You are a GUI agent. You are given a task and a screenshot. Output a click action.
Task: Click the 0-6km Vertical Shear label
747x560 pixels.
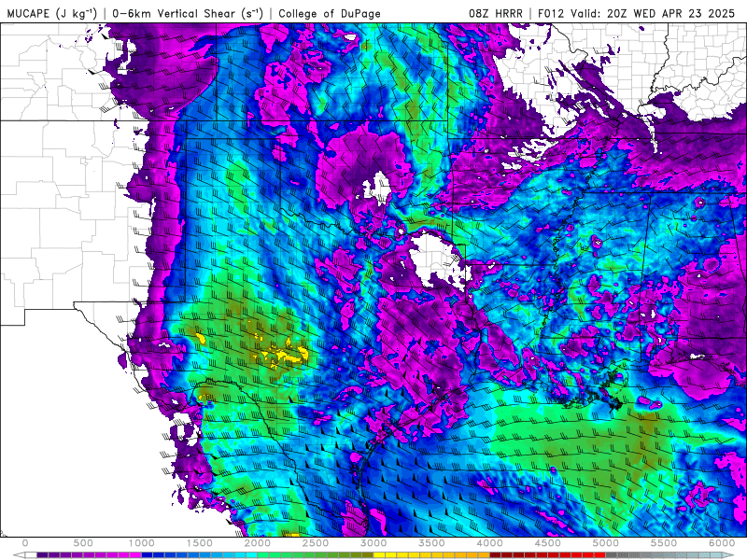(x=188, y=13)
